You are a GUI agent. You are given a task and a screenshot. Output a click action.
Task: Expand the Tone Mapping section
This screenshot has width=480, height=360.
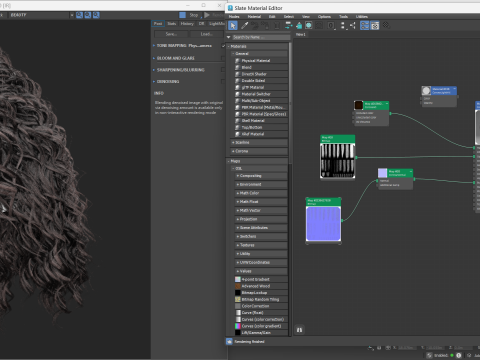(x=154, y=46)
